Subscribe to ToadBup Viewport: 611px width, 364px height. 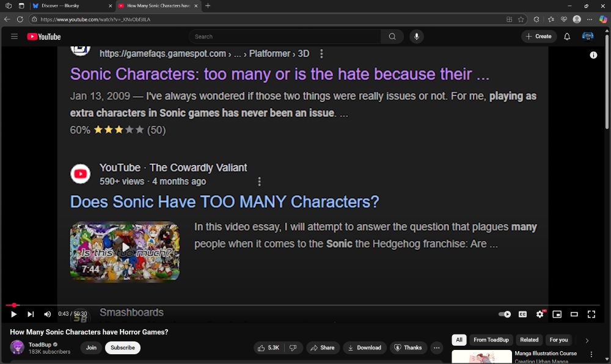122,348
